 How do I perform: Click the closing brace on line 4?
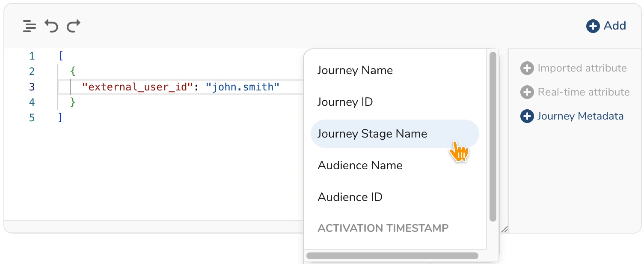click(x=73, y=102)
